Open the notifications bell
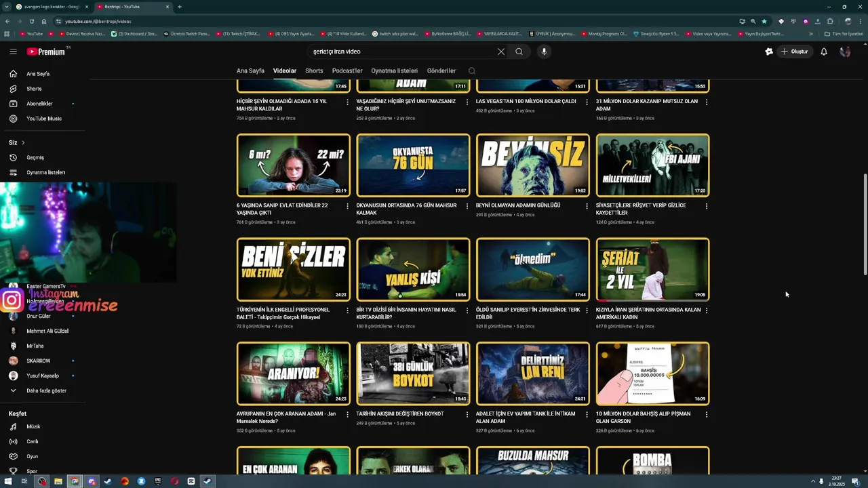This screenshot has height=488, width=868. [x=824, y=52]
